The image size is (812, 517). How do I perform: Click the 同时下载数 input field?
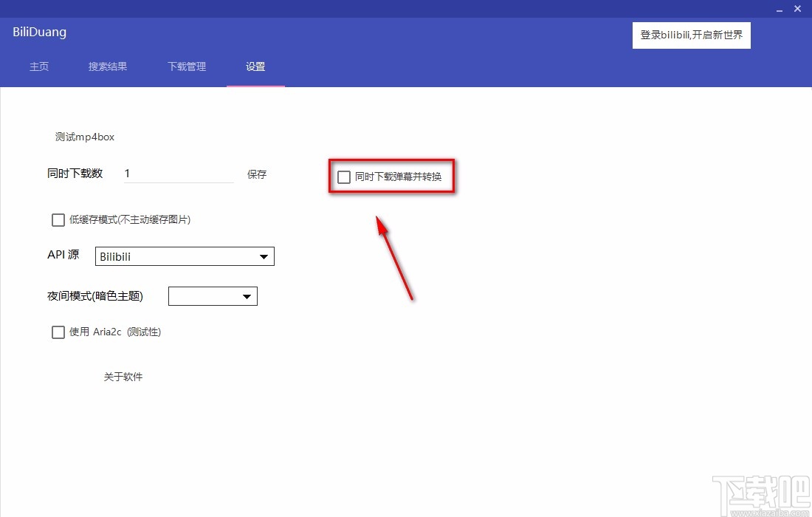[177, 173]
